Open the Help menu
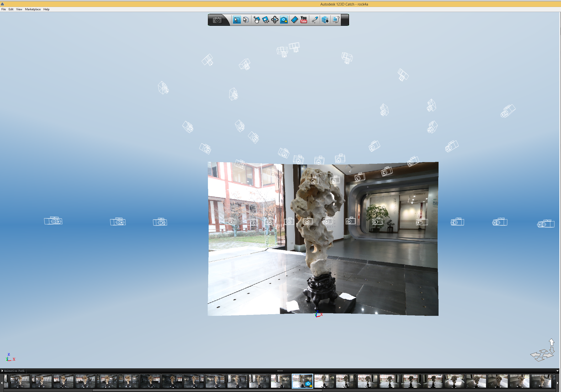561x392 pixels. [46, 9]
